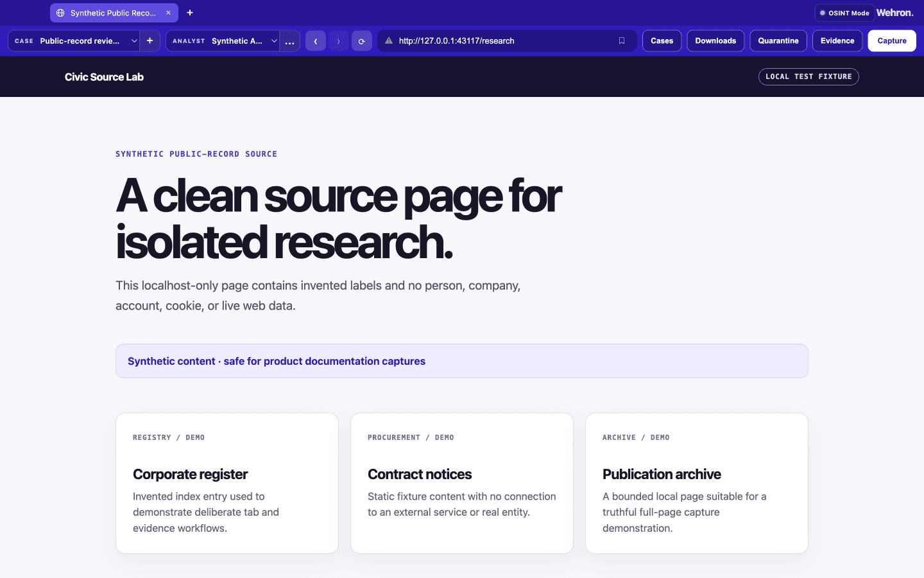Open the Quarantine panel
Screen dimensions: 924x578
778,40
